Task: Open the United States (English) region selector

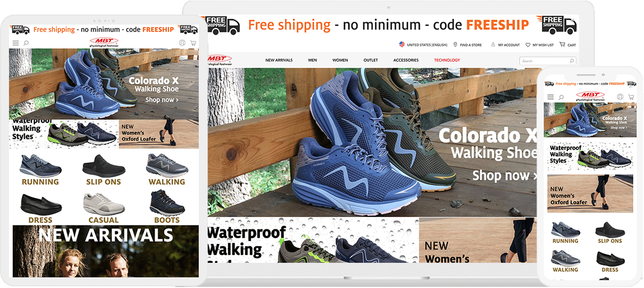Action: coord(423,45)
